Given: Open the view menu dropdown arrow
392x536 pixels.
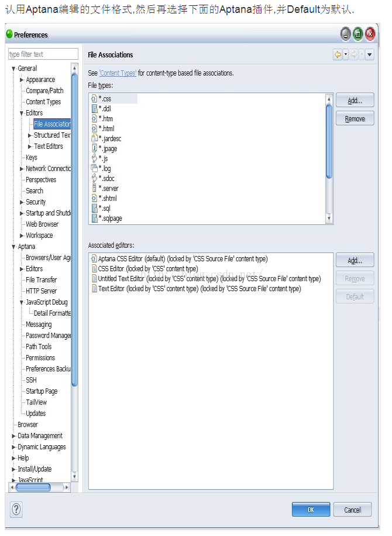Looking at the screenshot, I should (369, 54).
